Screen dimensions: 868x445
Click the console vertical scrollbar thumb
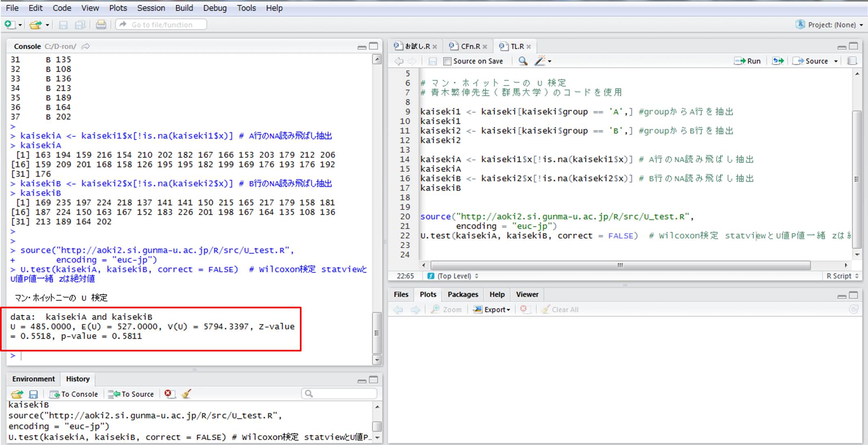pyautogui.click(x=377, y=333)
